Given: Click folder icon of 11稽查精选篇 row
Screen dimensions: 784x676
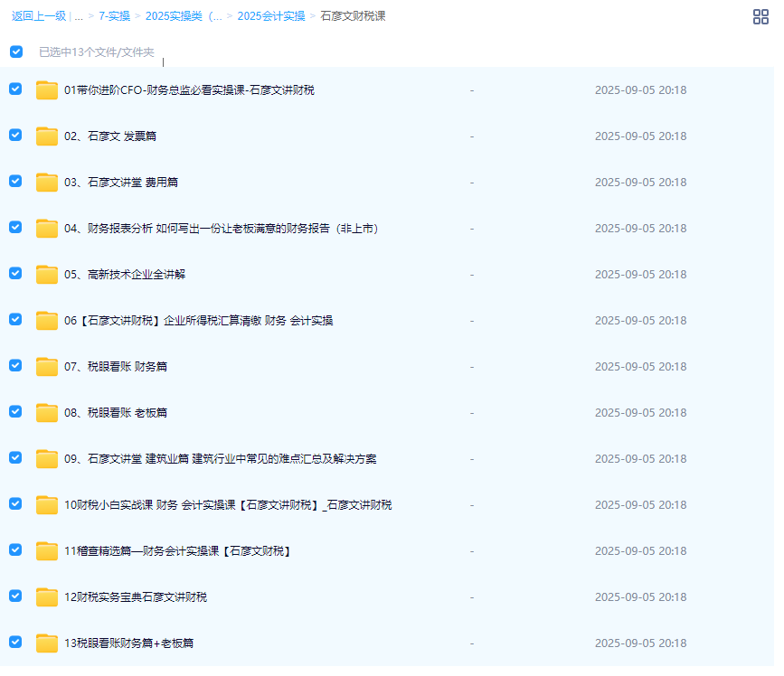Looking at the screenshot, I should pyautogui.click(x=46, y=551).
